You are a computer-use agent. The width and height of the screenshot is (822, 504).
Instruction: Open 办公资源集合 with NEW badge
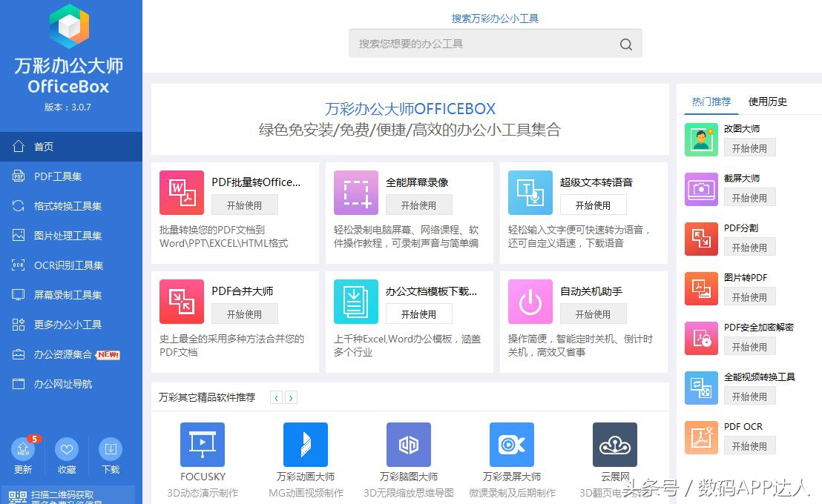click(x=70, y=355)
